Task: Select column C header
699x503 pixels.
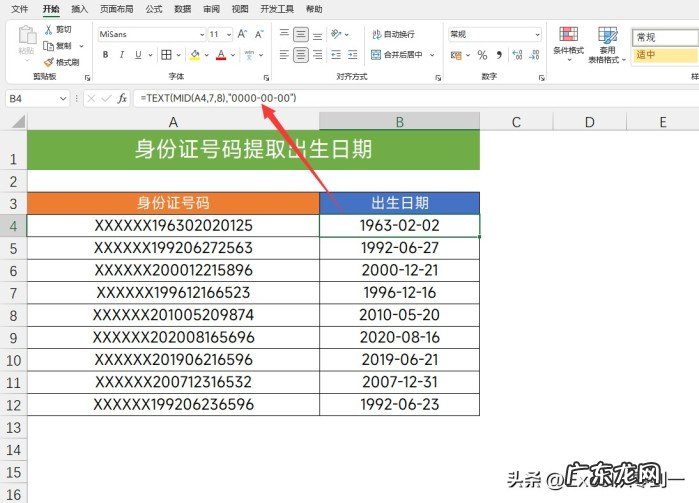Action: 516,122
